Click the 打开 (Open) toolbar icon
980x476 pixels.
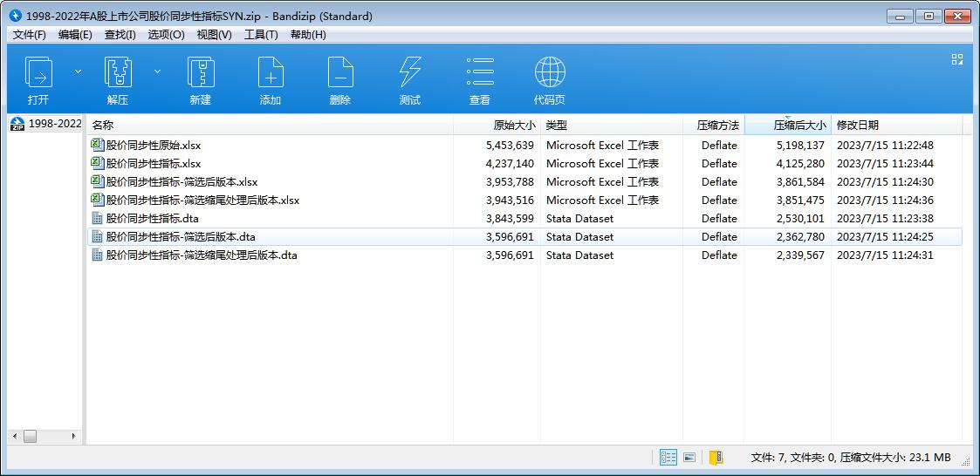(38, 71)
